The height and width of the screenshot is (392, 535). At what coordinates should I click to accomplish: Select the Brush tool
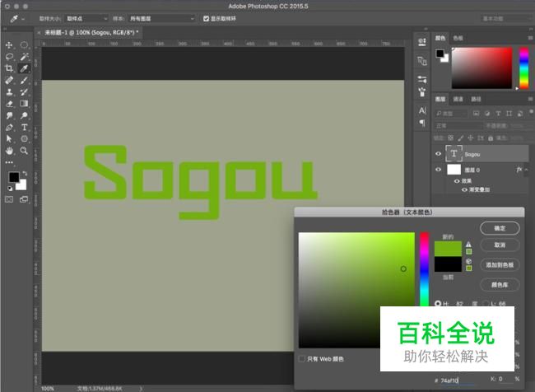pyautogui.click(x=24, y=80)
